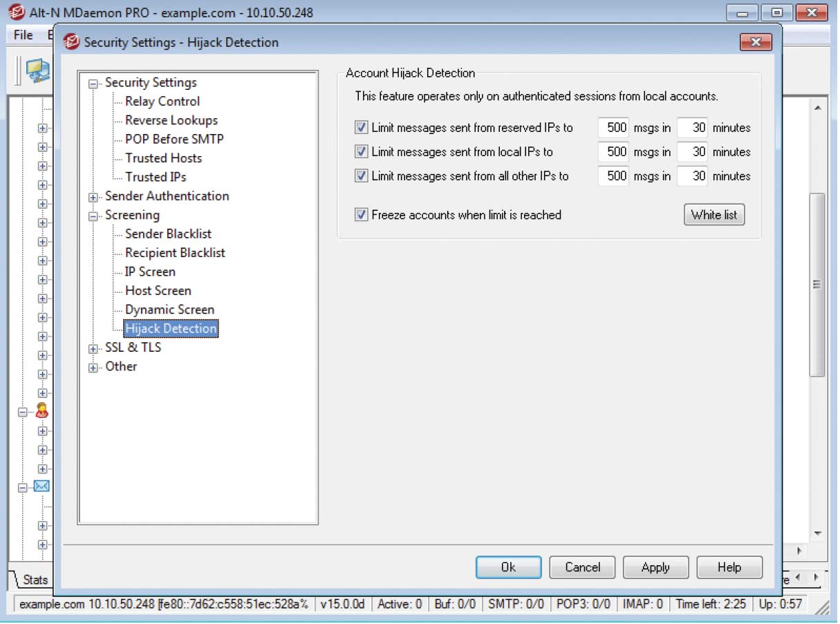Viewport: 840px width, 624px height.
Task: Click the SSL & TLS label
Action: point(133,348)
